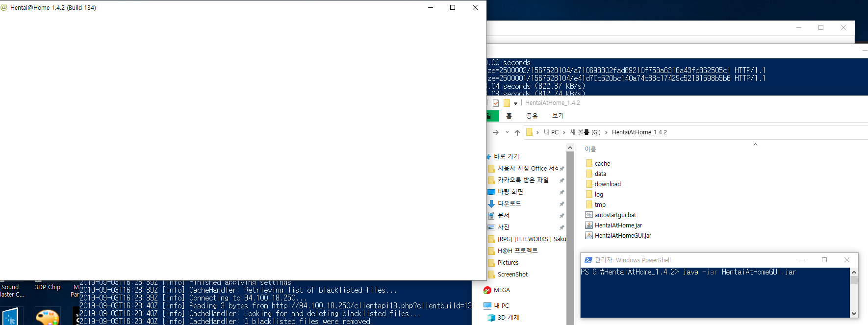
Task: Open 바탕 화면 in navigation pane
Action: pyautogui.click(x=506, y=192)
